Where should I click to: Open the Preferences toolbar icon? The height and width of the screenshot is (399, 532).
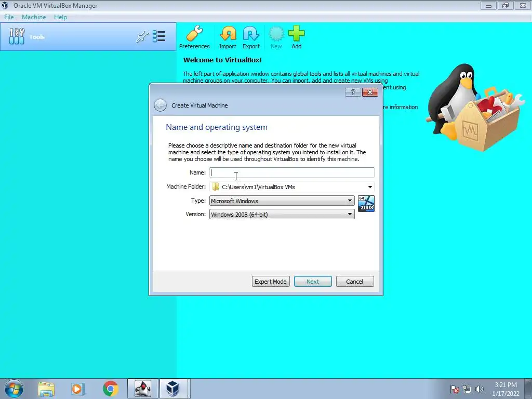coord(194,37)
